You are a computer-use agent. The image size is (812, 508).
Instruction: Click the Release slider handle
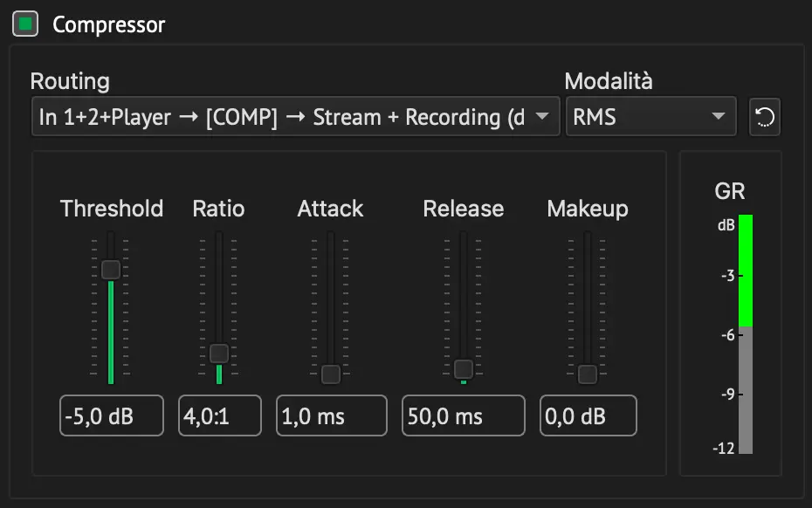click(464, 369)
